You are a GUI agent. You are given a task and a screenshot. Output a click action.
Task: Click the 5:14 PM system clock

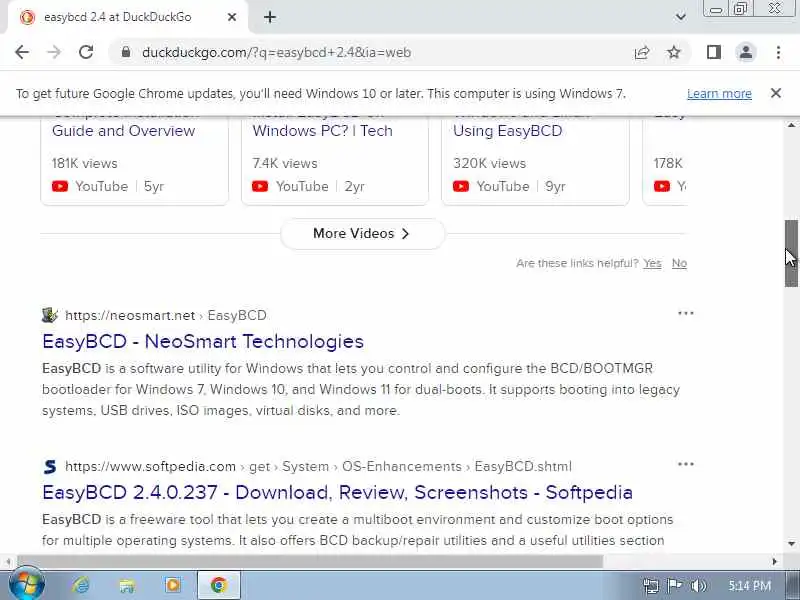coord(749,585)
